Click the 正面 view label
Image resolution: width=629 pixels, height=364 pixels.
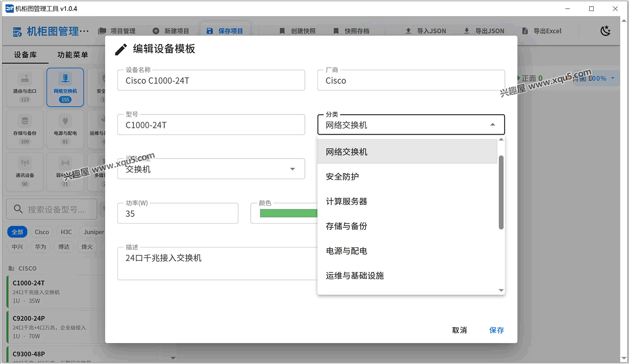click(x=529, y=78)
